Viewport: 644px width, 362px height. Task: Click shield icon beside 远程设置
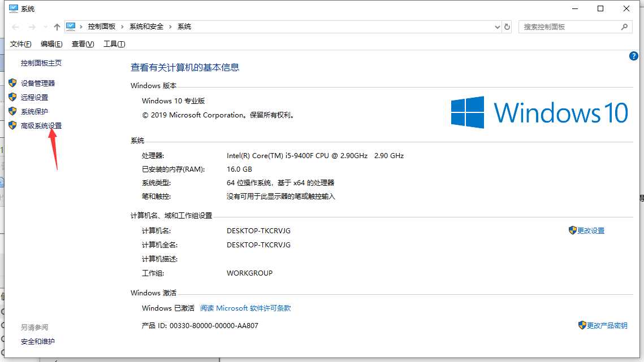coord(13,97)
